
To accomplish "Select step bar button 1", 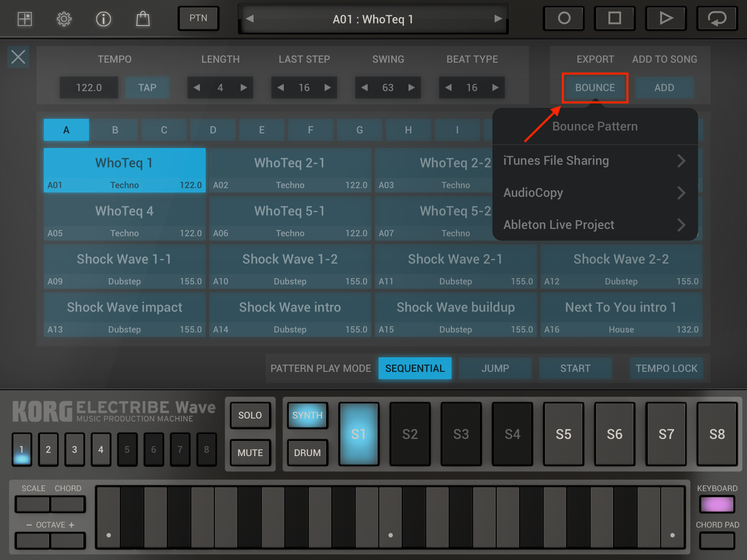I will tap(22, 450).
